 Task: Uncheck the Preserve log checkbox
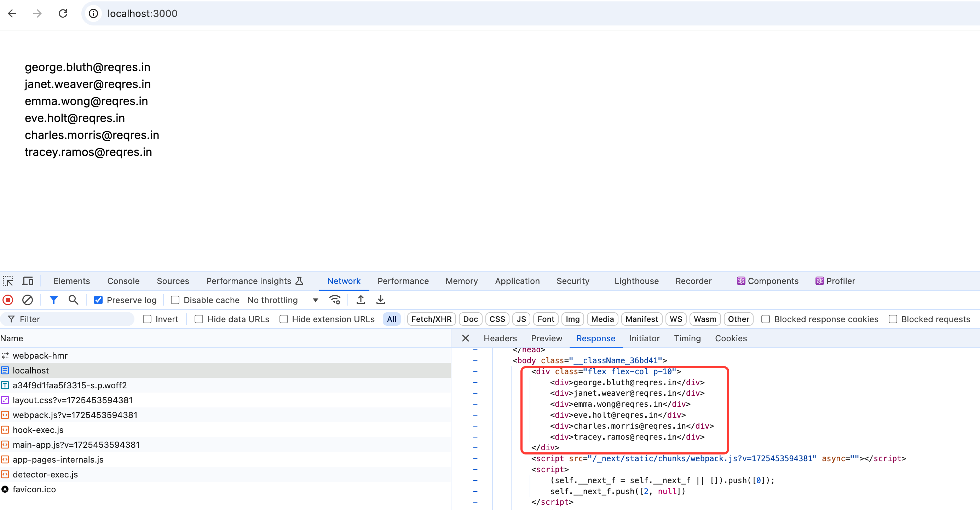(x=98, y=300)
